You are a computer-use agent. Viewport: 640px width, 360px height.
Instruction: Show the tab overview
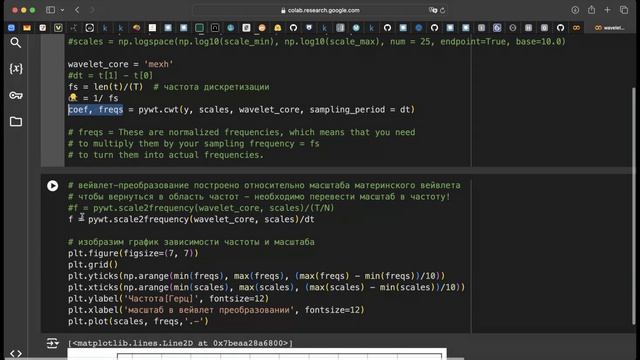click(624, 10)
